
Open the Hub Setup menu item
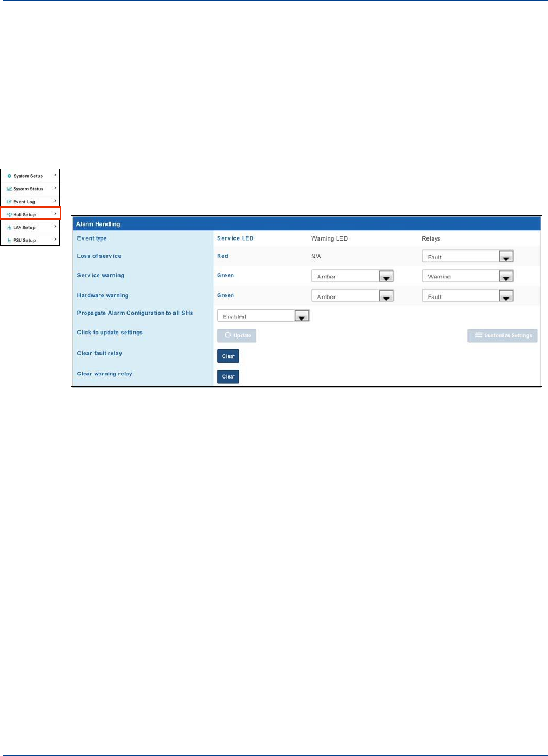pos(30,214)
